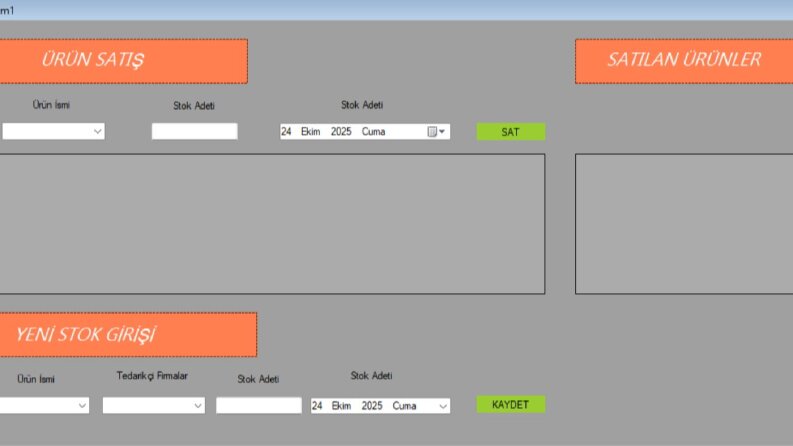Select the year 2025 in sale date picker
Screen dimensions: 793x446
pyautogui.click(x=341, y=131)
